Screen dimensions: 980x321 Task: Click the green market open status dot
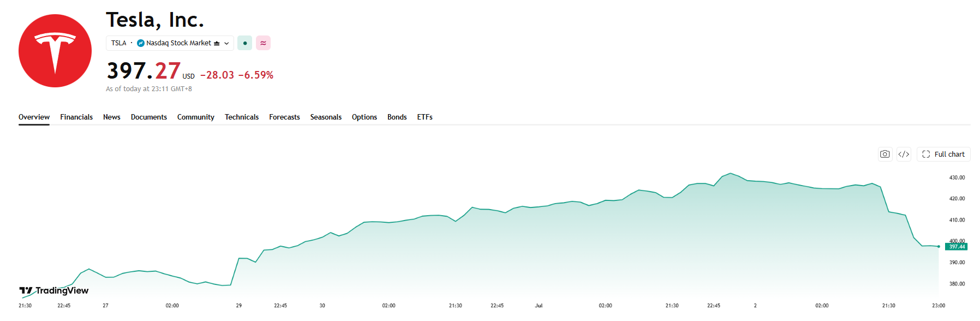(244, 43)
